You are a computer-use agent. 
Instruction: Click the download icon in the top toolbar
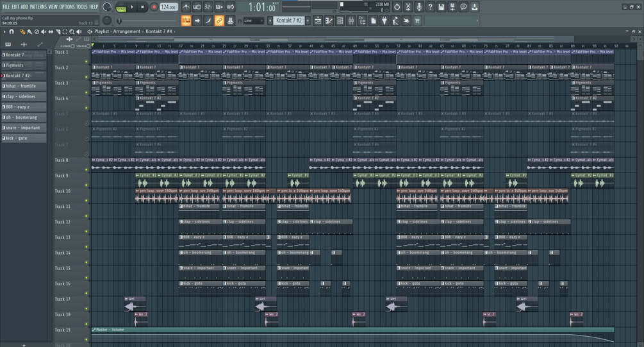[x=475, y=7]
